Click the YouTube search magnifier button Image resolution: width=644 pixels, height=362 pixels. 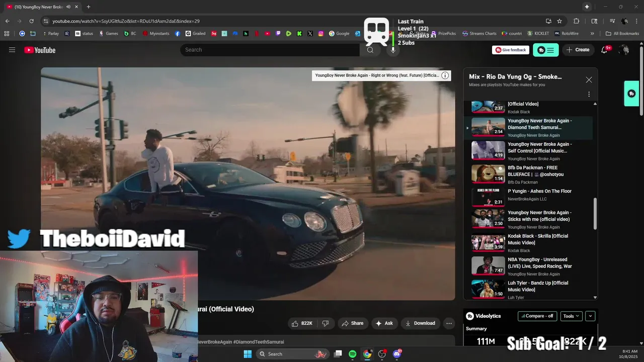[x=370, y=50]
